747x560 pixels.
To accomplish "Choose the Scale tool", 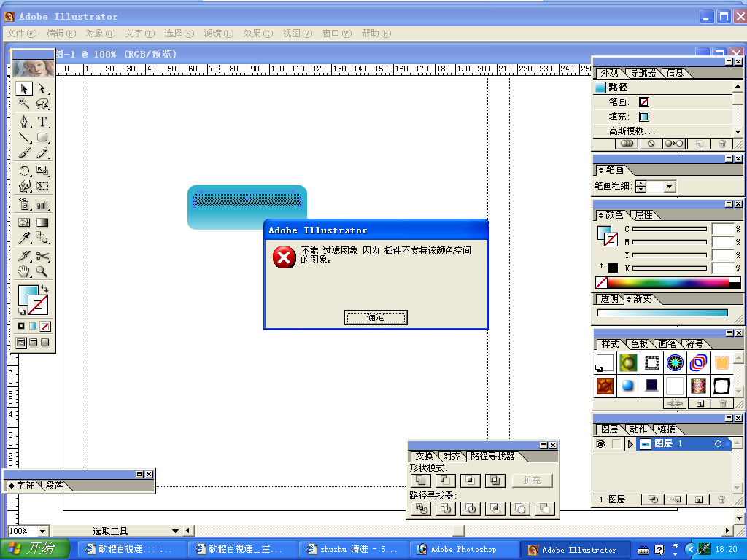I will pyautogui.click(x=42, y=171).
